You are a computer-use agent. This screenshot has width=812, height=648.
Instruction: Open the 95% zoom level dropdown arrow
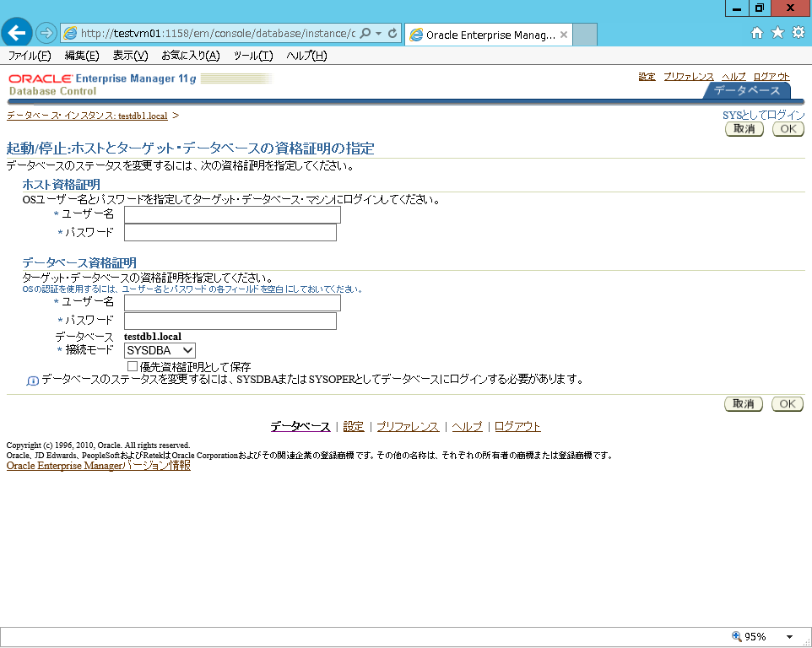pyautogui.click(x=790, y=637)
